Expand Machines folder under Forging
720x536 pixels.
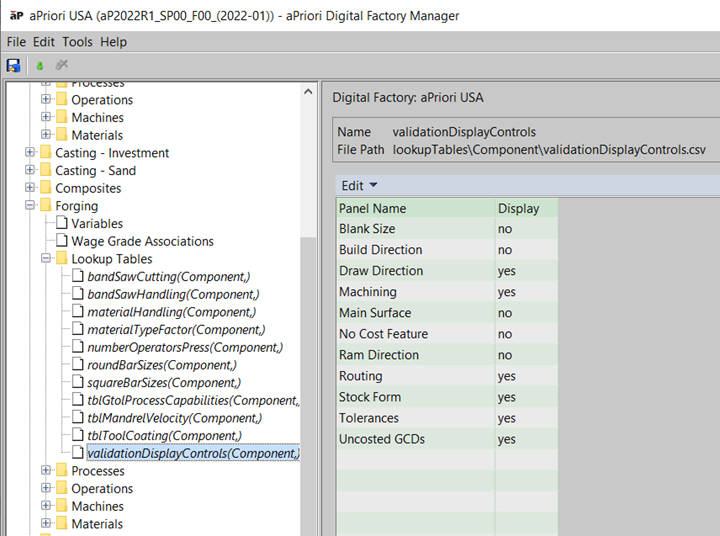coord(45,506)
